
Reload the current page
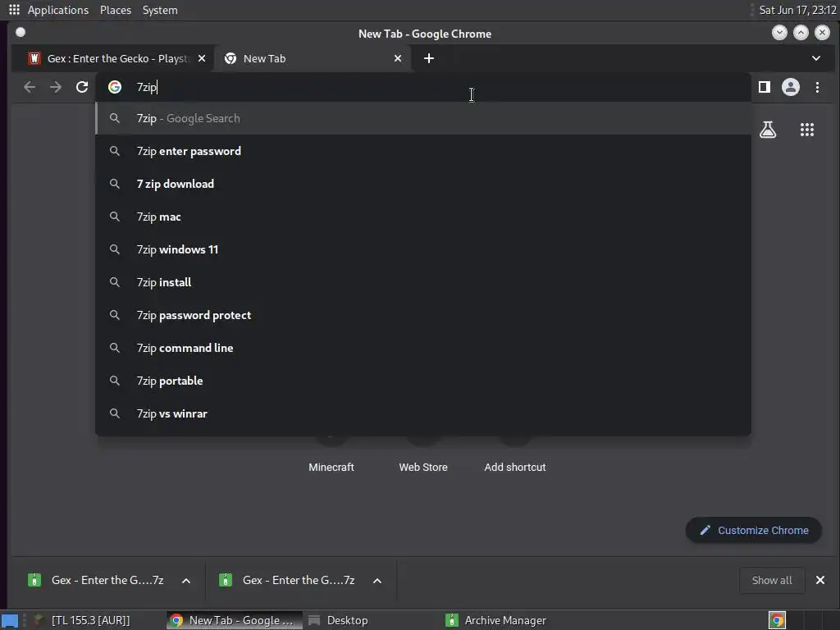(x=82, y=87)
